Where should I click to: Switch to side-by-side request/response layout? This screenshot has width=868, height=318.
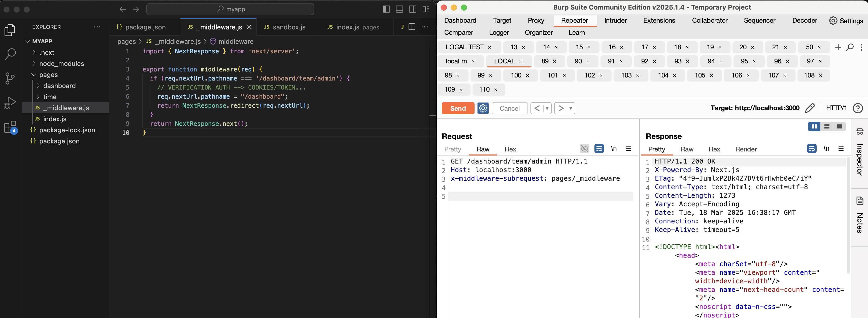click(x=814, y=127)
